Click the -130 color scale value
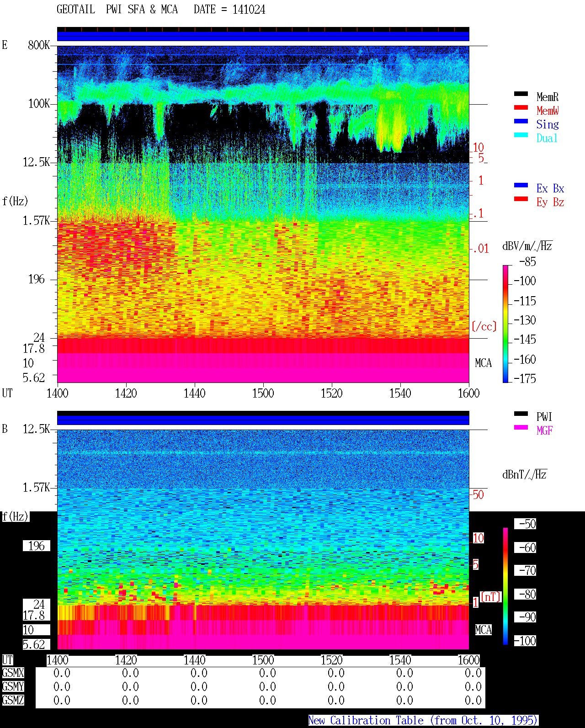This screenshot has width=585, height=728. coord(525,320)
